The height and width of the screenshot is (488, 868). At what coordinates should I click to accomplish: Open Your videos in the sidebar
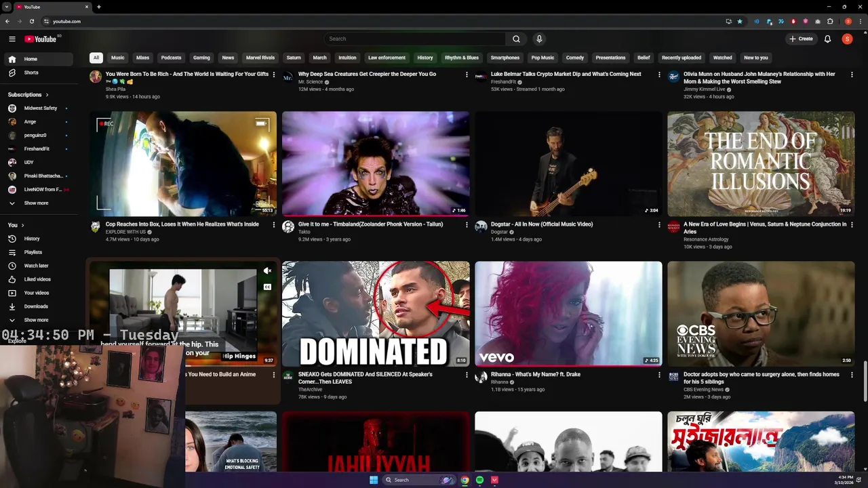[39, 293]
